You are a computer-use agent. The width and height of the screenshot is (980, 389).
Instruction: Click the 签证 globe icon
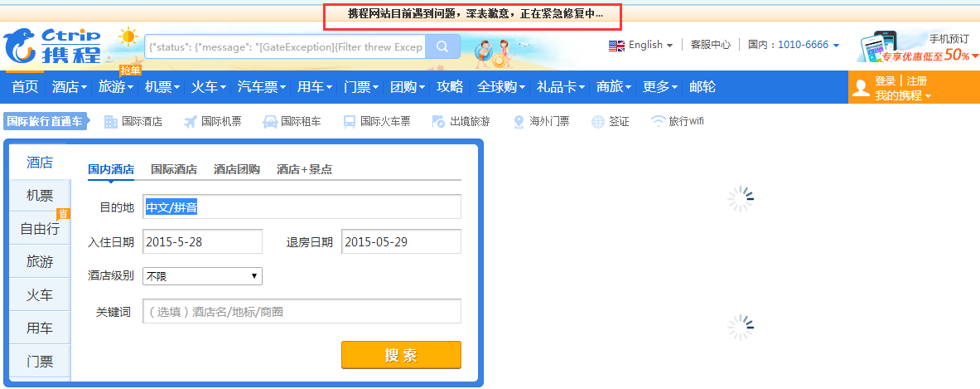(x=598, y=121)
